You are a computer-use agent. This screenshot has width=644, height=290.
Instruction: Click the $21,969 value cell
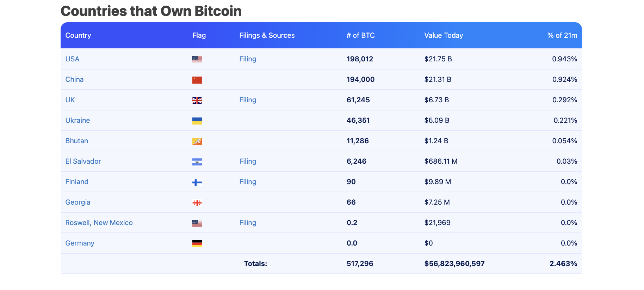[x=437, y=223]
